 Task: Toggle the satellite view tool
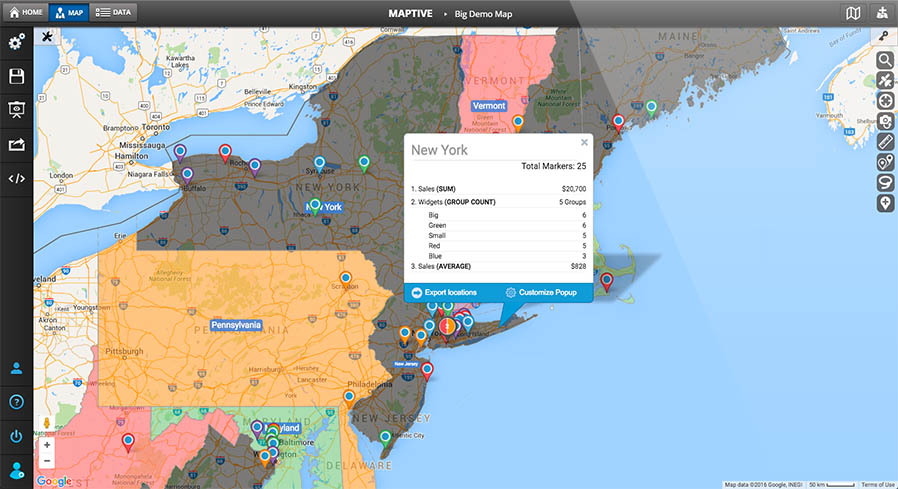tap(885, 81)
